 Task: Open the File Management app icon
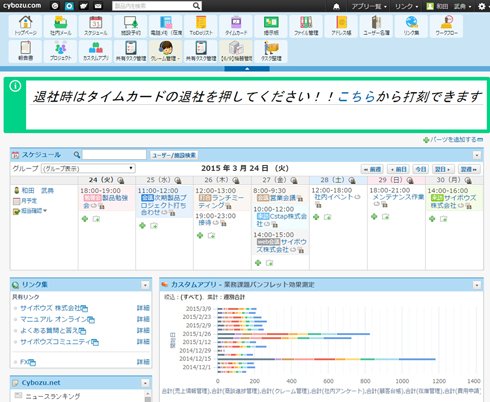tap(306, 26)
